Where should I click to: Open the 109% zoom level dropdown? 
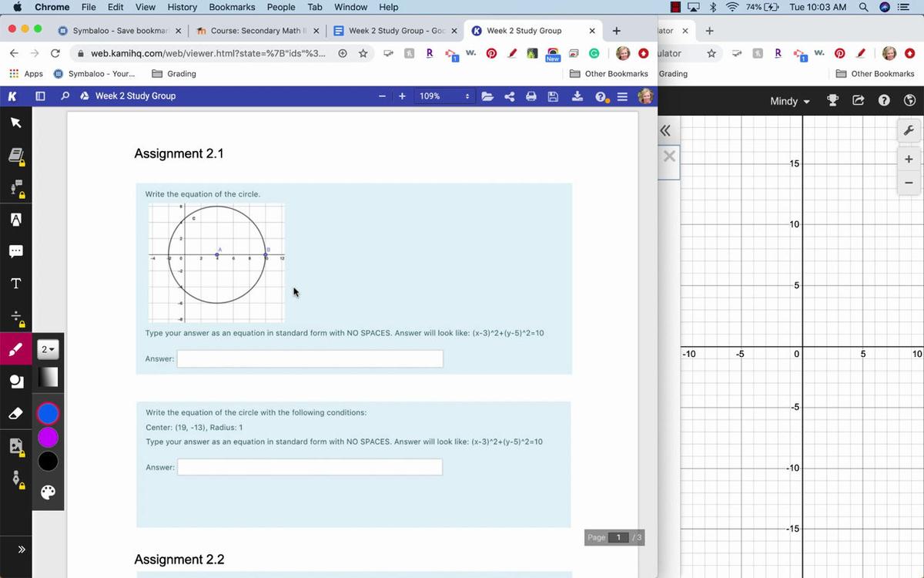pyautogui.click(x=444, y=96)
